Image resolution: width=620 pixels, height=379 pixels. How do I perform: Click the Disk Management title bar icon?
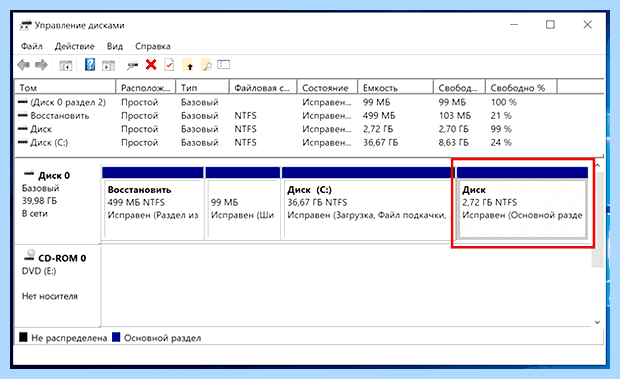(x=25, y=25)
